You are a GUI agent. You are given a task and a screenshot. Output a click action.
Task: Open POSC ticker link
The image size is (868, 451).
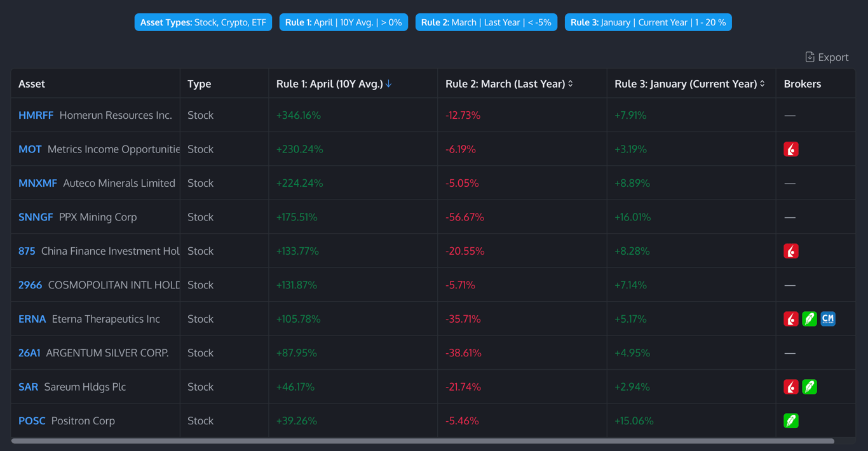[32, 421]
